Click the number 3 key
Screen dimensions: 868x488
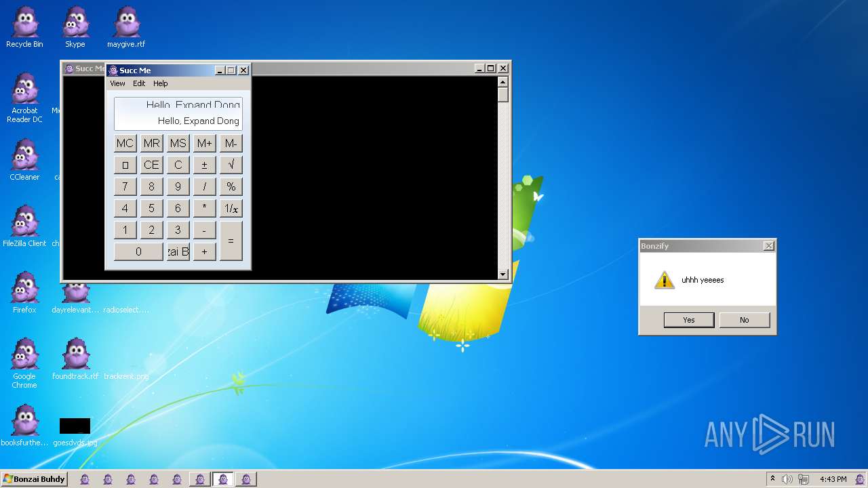(x=178, y=230)
